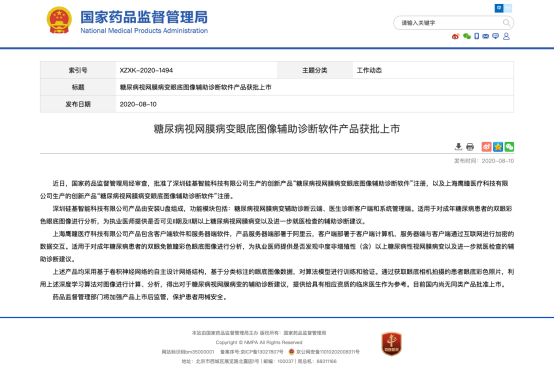Open the footer government site badge

pyautogui.click(x=391, y=344)
